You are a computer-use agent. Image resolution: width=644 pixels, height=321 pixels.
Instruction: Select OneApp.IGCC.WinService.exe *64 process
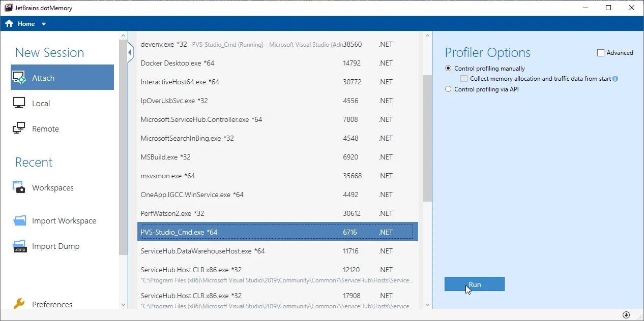[x=278, y=195]
